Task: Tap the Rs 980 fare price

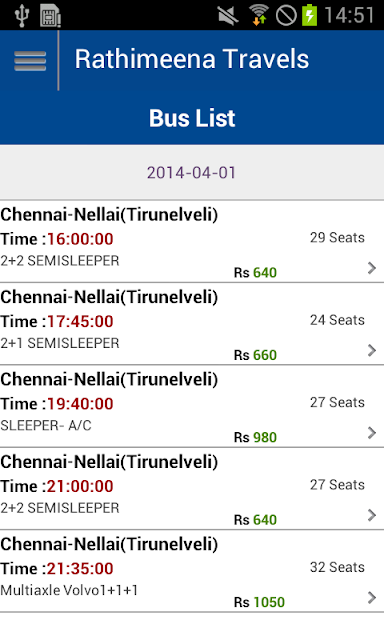Action: pos(255,438)
